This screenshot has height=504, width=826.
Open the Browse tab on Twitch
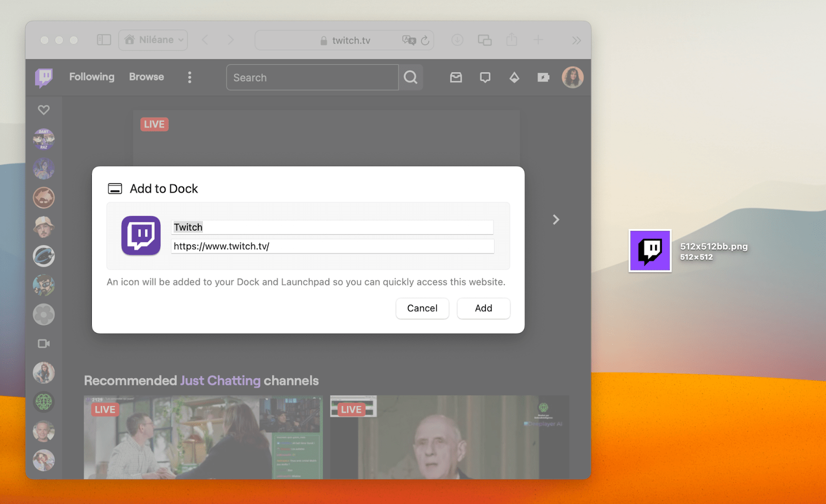pyautogui.click(x=147, y=77)
